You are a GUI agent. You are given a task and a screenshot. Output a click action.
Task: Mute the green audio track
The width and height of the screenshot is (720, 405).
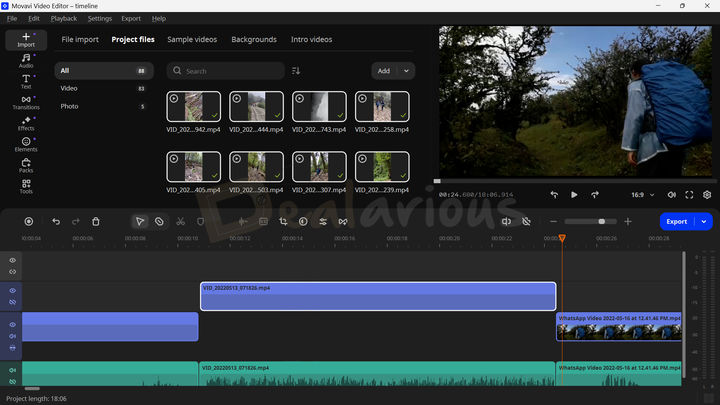point(13,370)
